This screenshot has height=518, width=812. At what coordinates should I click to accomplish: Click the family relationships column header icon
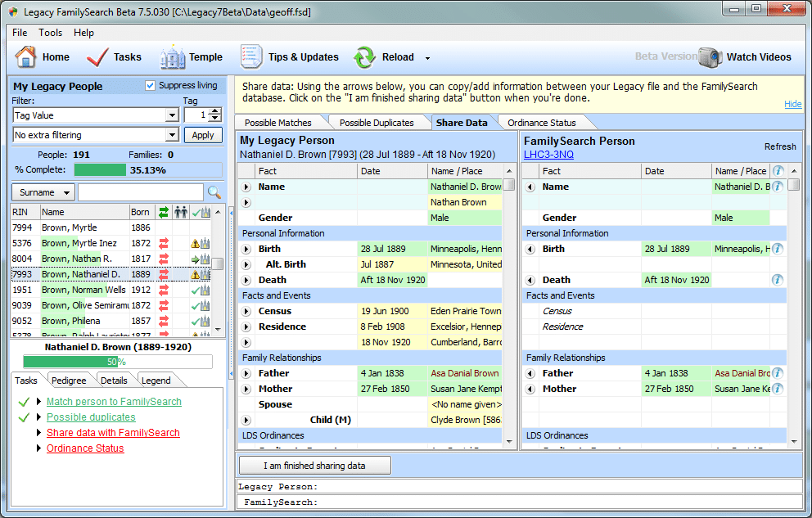tap(181, 212)
